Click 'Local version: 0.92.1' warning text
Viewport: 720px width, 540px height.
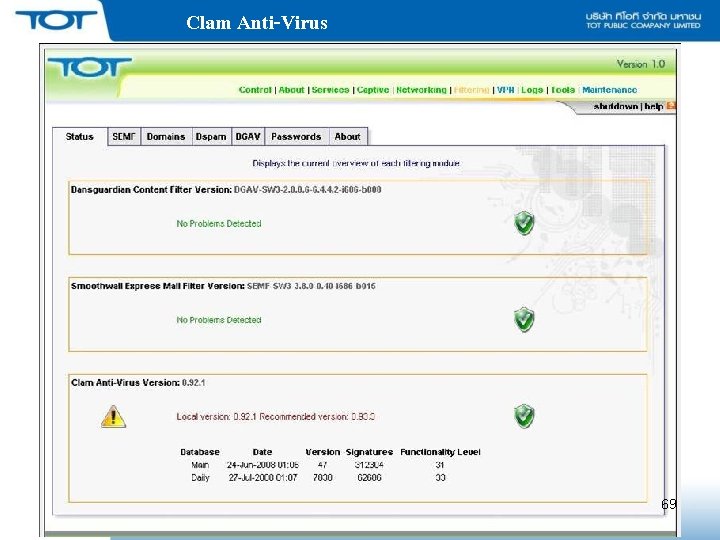(276, 416)
